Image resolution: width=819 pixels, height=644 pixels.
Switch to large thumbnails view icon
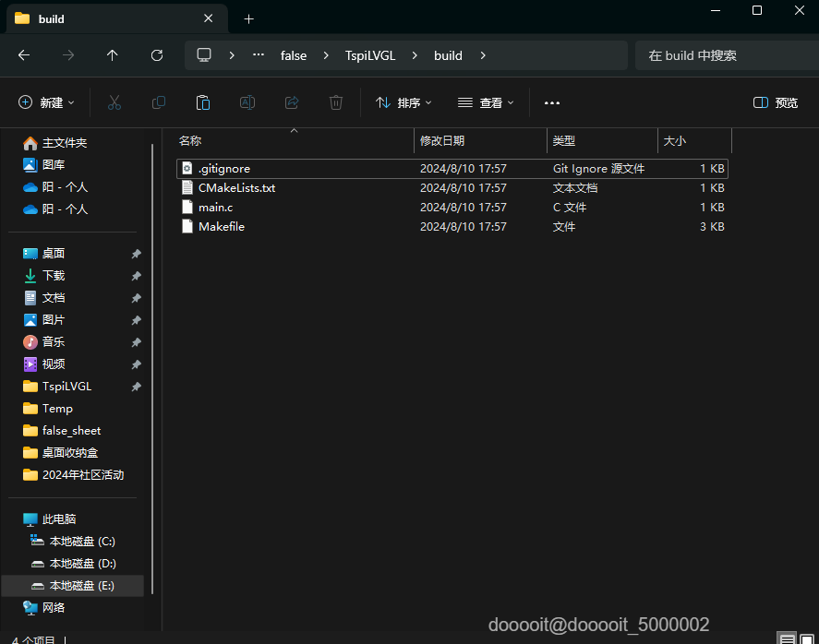pyautogui.click(x=806, y=638)
